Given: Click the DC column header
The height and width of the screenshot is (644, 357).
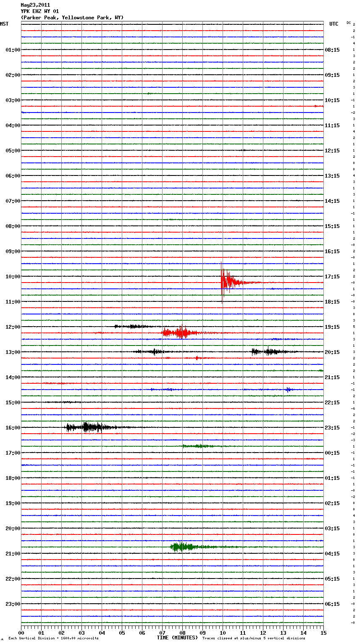Looking at the screenshot, I should (x=349, y=23).
